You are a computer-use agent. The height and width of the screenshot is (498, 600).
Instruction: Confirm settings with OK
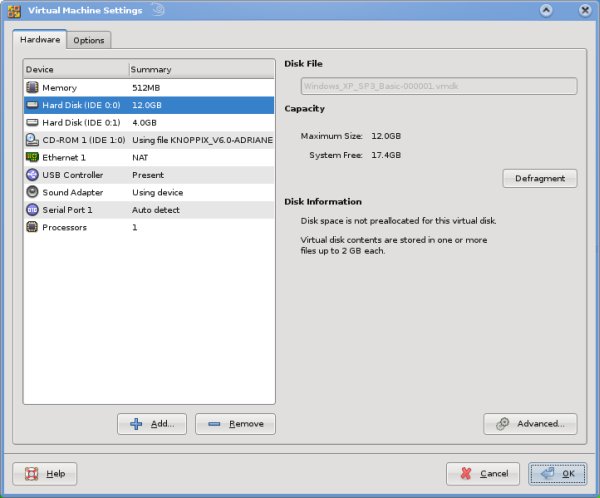558,474
